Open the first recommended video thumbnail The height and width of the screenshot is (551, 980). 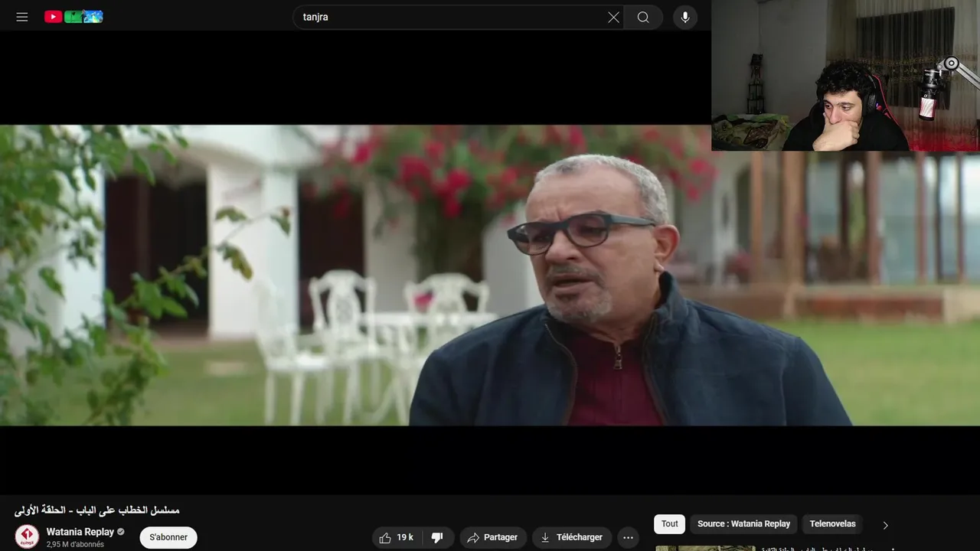coord(705,548)
